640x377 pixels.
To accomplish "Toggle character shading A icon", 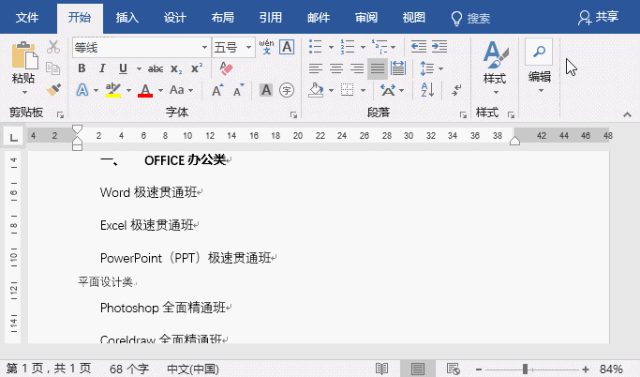I will coord(266,90).
